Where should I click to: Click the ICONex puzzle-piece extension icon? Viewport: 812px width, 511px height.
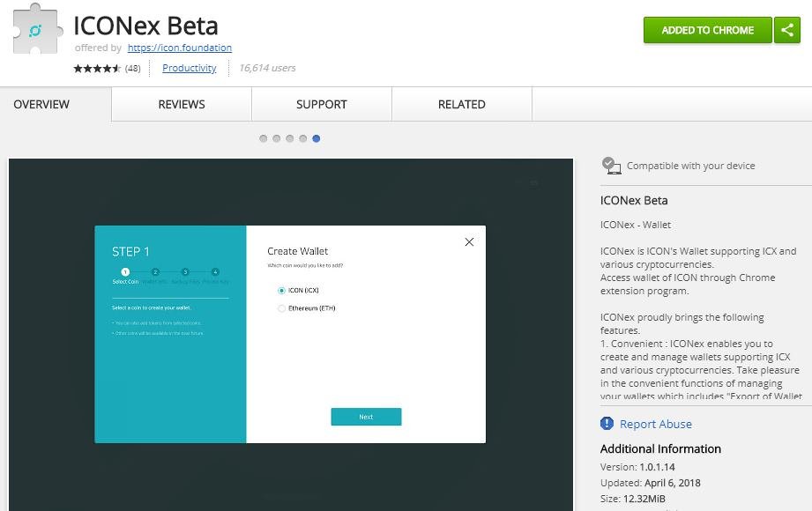tap(36, 28)
